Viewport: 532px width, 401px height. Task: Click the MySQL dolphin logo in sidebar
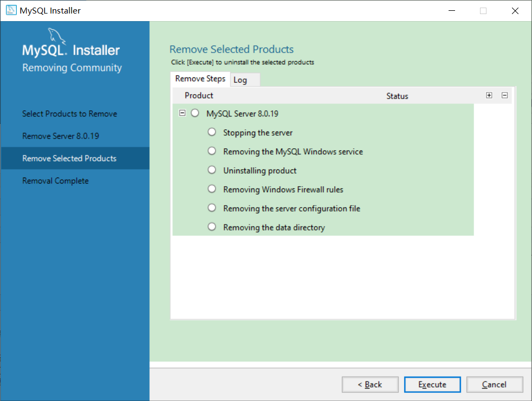tap(56, 36)
